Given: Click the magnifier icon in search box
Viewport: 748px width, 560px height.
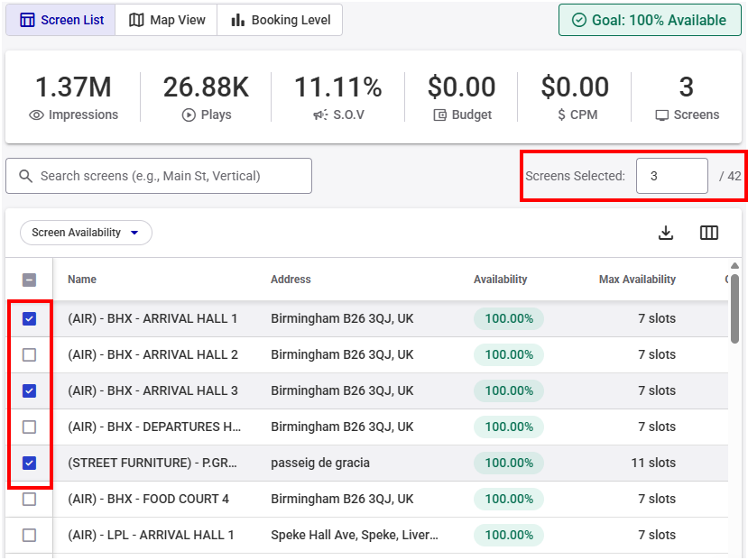Looking at the screenshot, I should pos(25,176).
